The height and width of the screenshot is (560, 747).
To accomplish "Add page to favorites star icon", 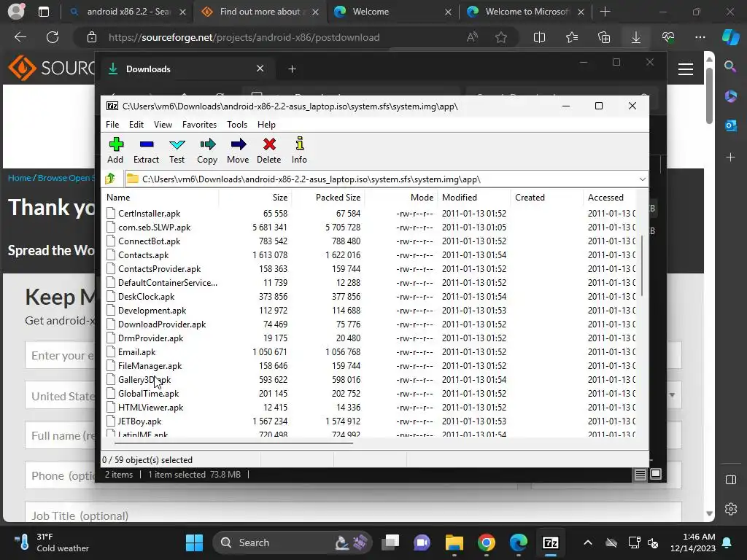I will 500,37.
